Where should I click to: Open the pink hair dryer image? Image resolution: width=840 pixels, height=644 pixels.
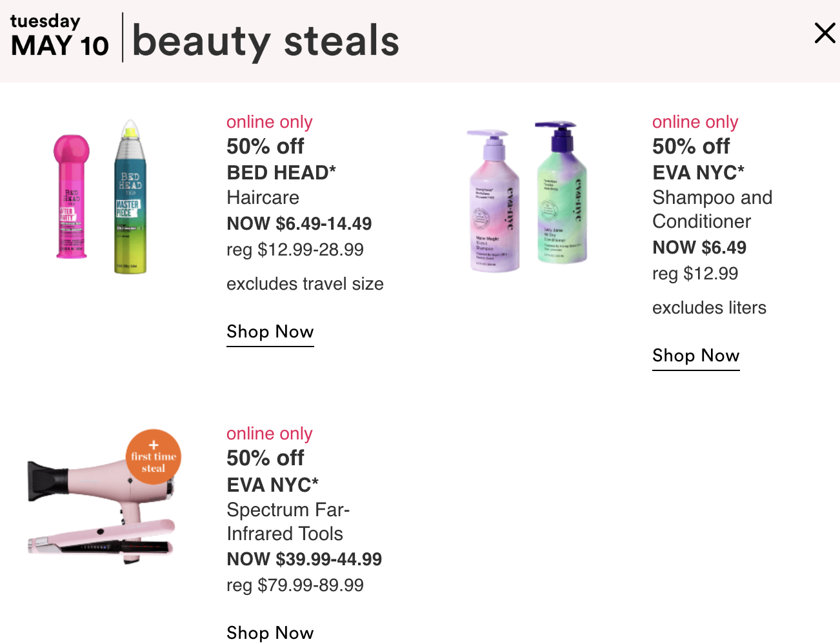[101, 497]
